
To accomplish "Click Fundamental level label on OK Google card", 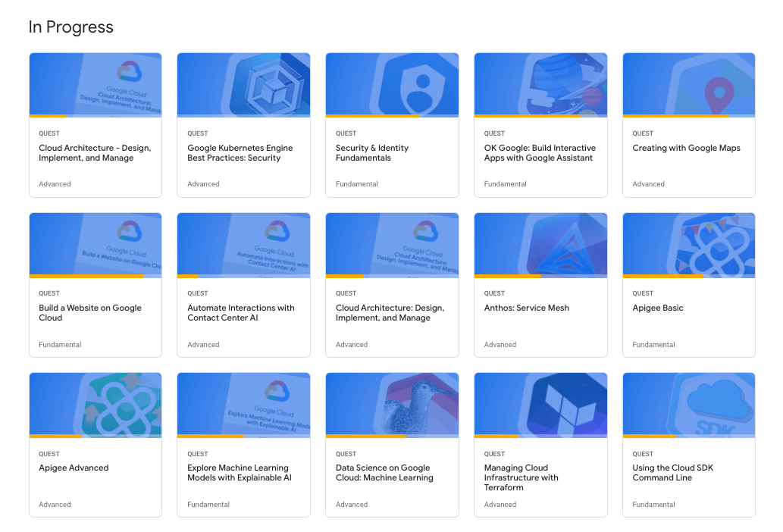I will [505, 184].
